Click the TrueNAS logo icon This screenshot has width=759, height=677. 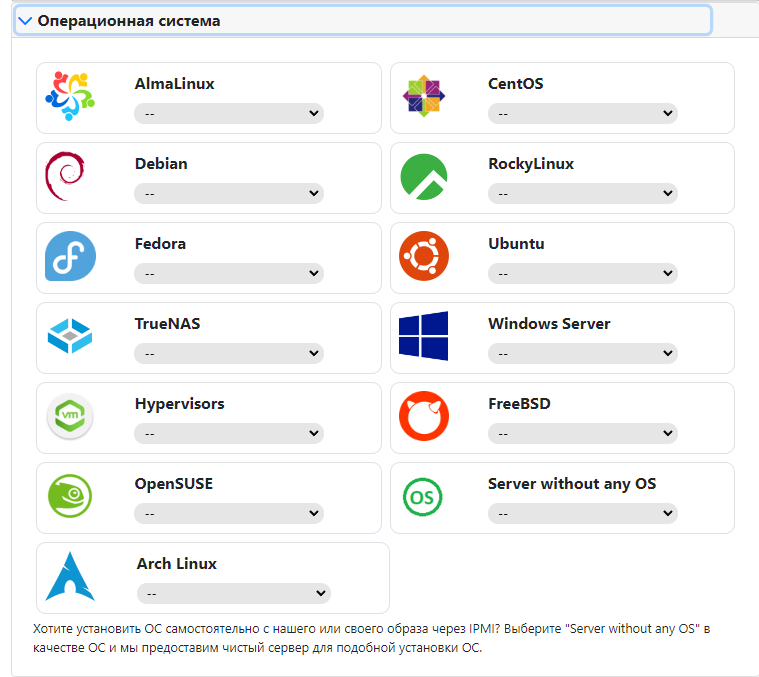(70, 336)
